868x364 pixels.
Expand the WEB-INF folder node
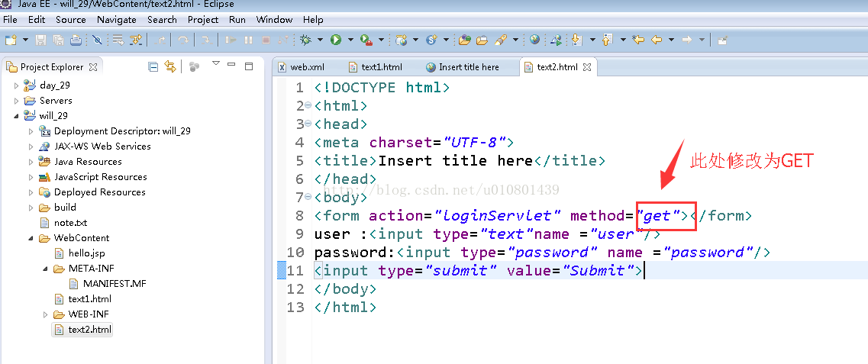tap(45, 314)
